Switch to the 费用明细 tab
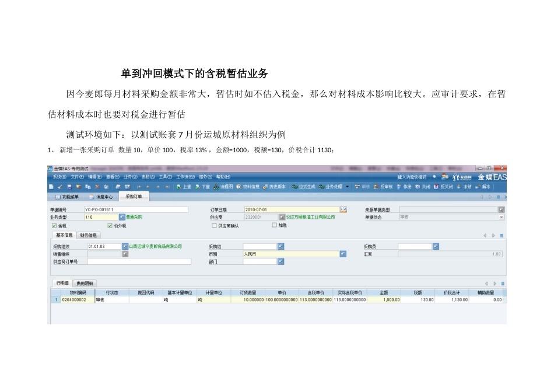The width and height of the screenshot is (554, 392). 86,283
